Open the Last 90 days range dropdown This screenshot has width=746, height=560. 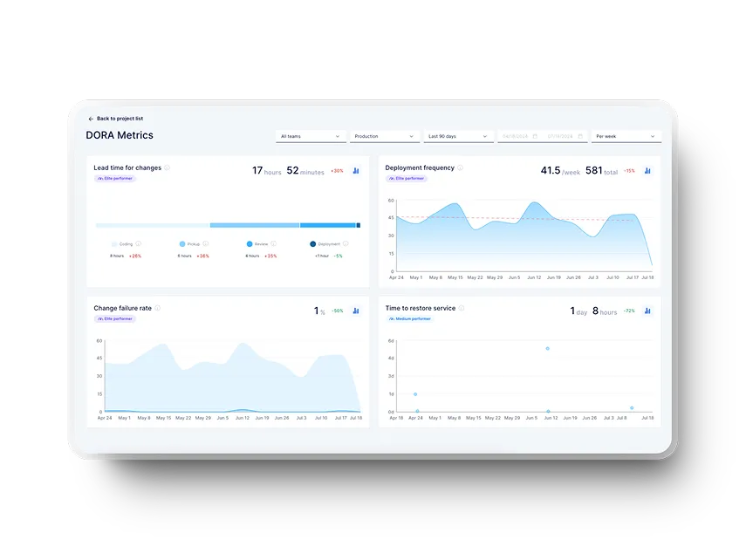coord(459,136)
